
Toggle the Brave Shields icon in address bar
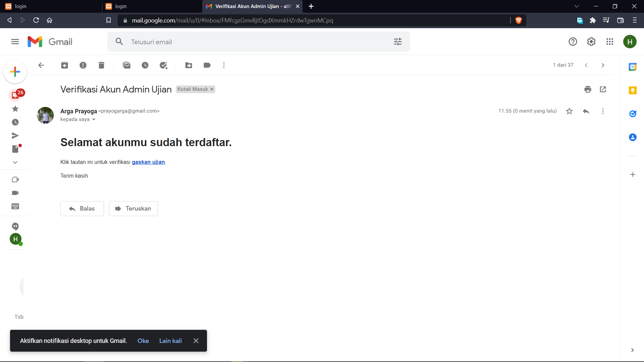point(518,20)
